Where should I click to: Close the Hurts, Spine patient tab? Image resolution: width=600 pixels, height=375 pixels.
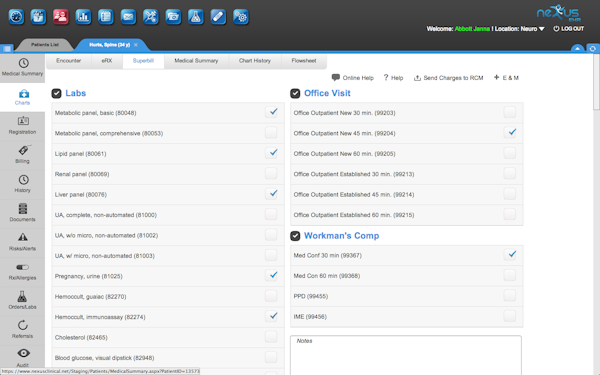click(x=136, y=45)
